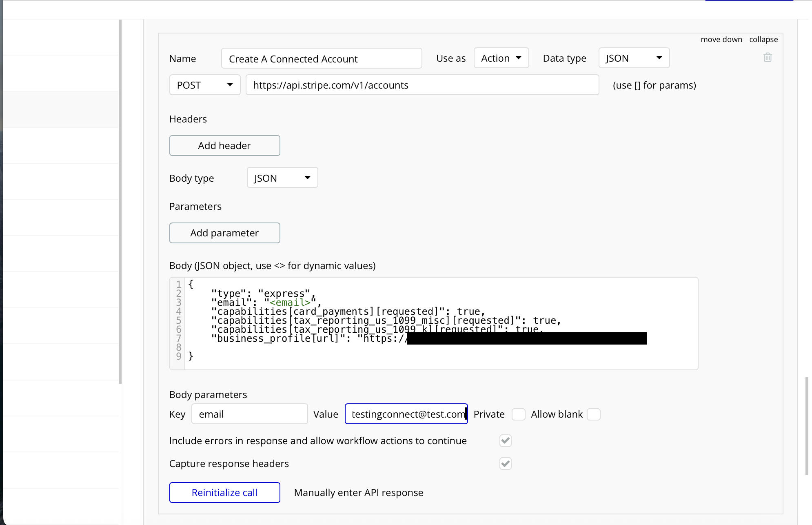Click the Name field Create A Connected Account
Viewport: 812px width, 525px height.
pyautogui.click(x=321, y=59)
